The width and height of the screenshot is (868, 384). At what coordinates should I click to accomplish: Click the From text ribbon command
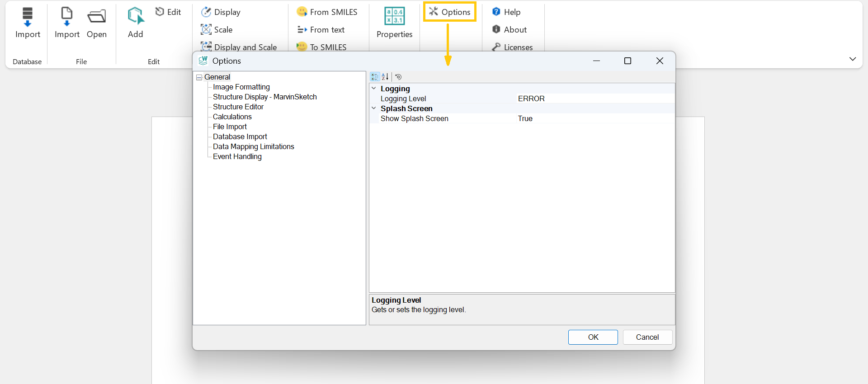(321, 29)
